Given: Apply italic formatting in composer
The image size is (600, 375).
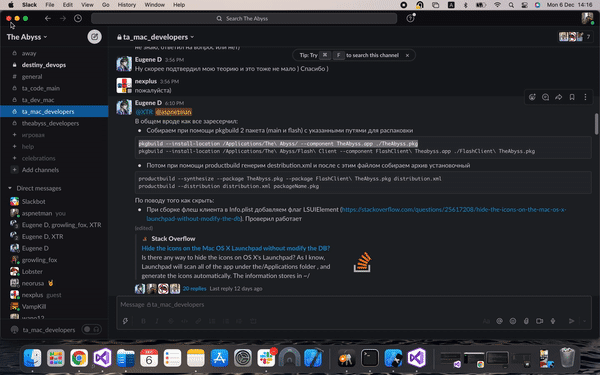Looking at the screenshot, I should pyautogui.click(x=157, y=321).
